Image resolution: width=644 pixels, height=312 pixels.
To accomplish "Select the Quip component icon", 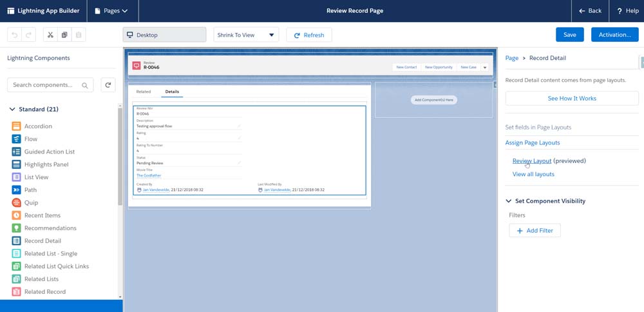I will pos(17,202).
